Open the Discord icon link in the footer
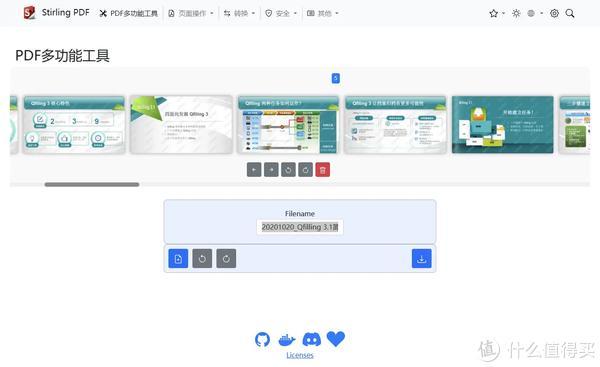 311,339
